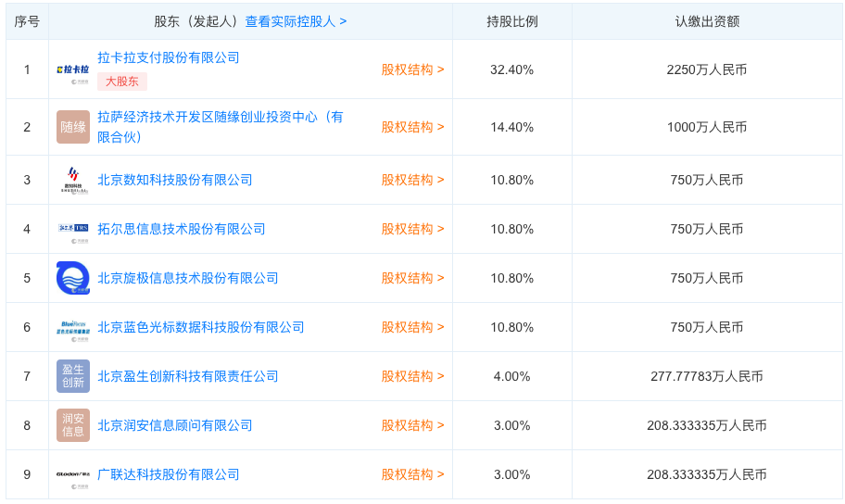Select the 32.40% shareholding cell

coord(512,69)
